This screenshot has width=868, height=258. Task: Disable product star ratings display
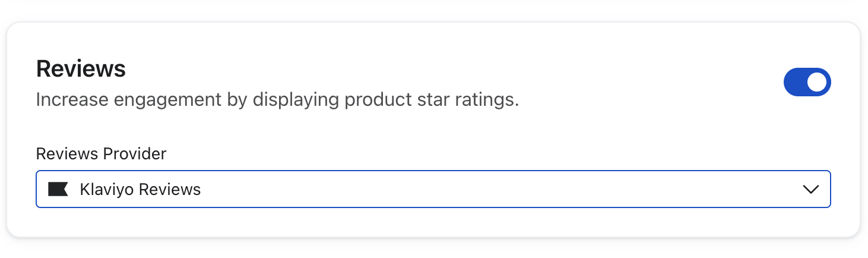807,82
